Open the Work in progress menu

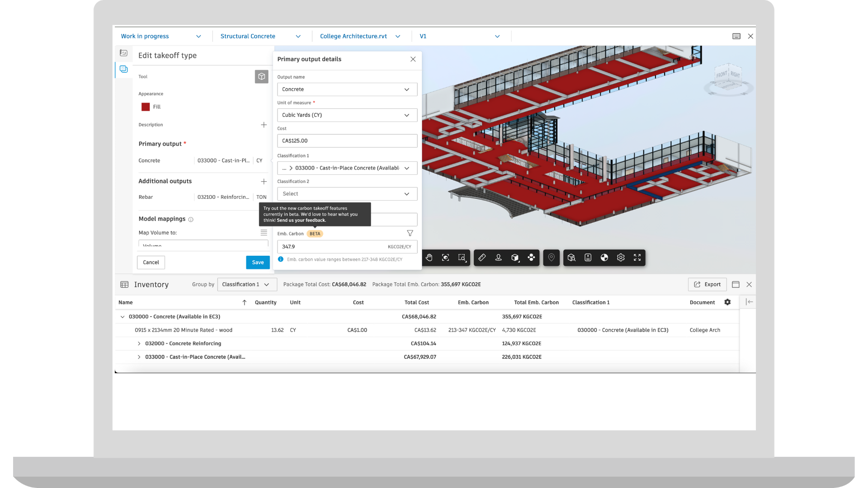(x=160, y=36)
